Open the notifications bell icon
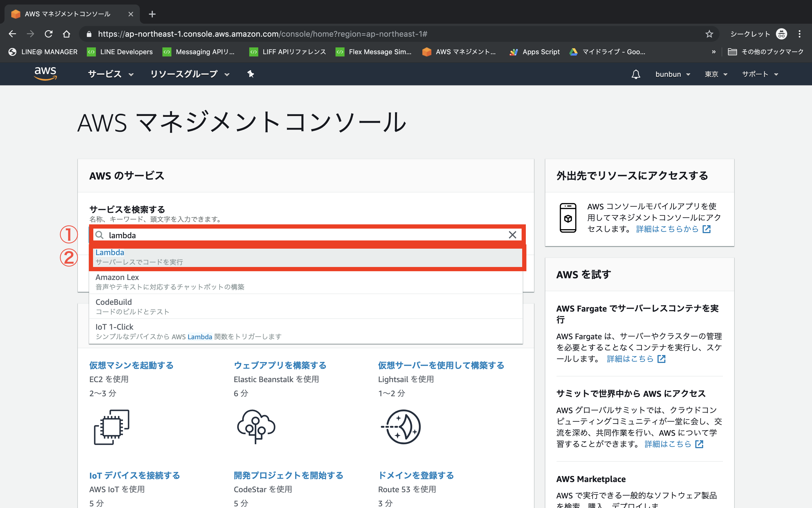The image size is (812, 508). pyautogui.click(x=636, y=74)
